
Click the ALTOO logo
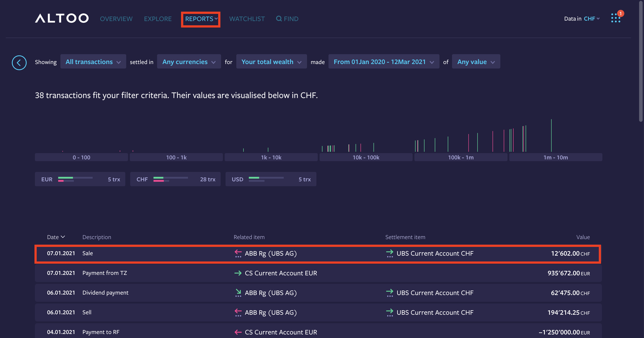coord(62,19)
